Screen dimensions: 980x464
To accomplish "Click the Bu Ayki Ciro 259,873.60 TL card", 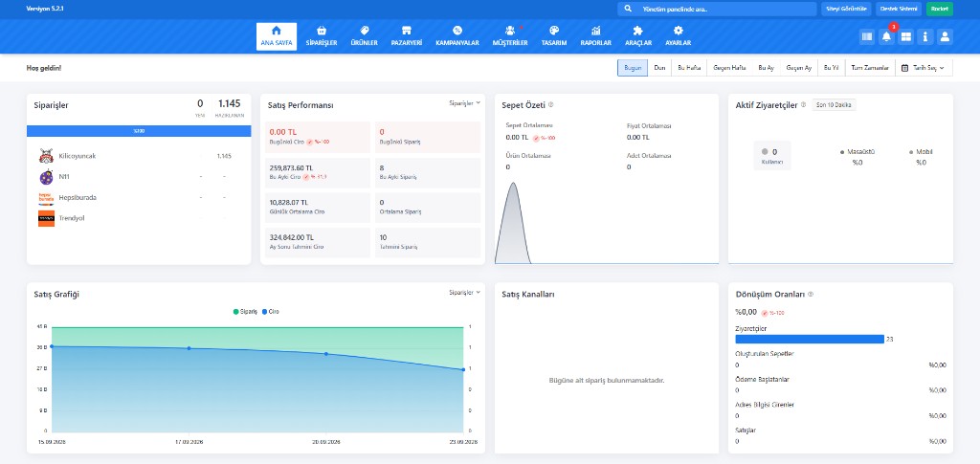I will pos(319,172).
